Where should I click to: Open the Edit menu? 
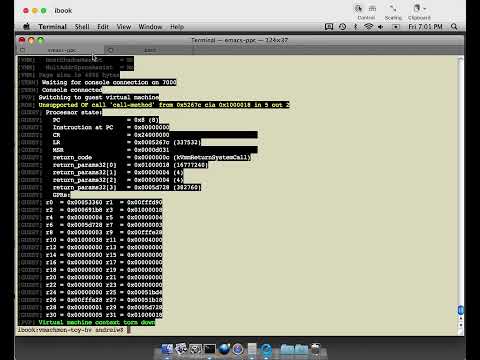103,27
